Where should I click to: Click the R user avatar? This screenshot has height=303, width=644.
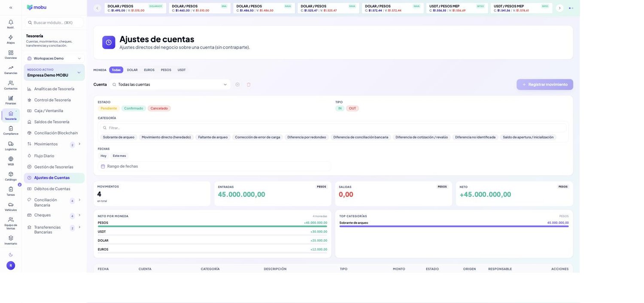11,266
